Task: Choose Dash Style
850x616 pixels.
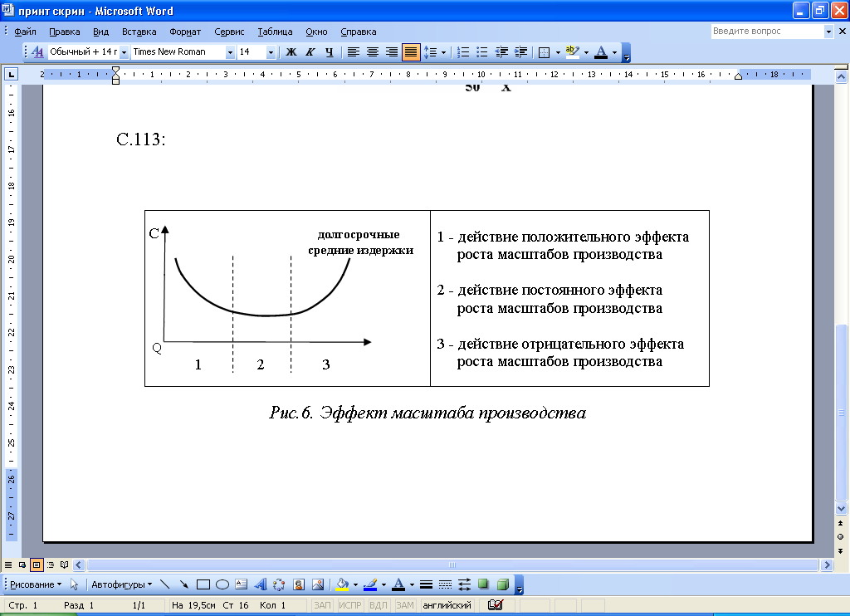Action: [x=445, y=584]
